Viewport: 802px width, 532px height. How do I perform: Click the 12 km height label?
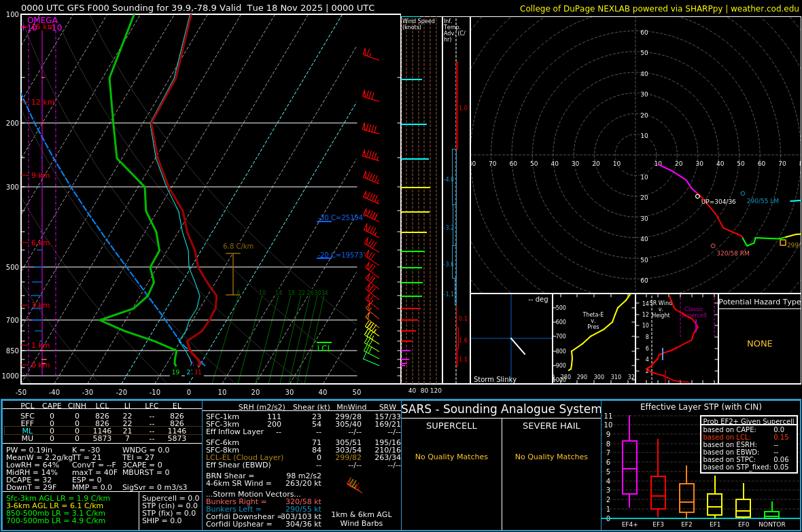click(42, 103)
